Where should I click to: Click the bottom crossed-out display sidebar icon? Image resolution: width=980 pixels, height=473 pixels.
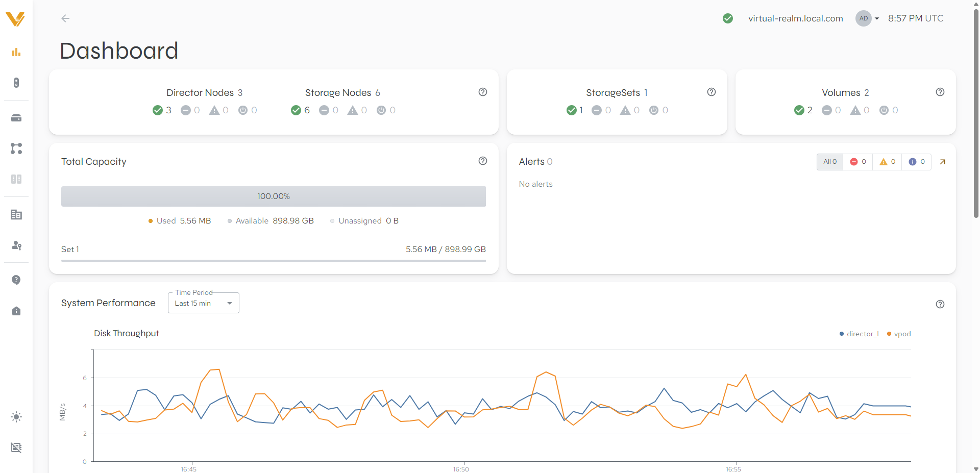[x=16, y=447]
